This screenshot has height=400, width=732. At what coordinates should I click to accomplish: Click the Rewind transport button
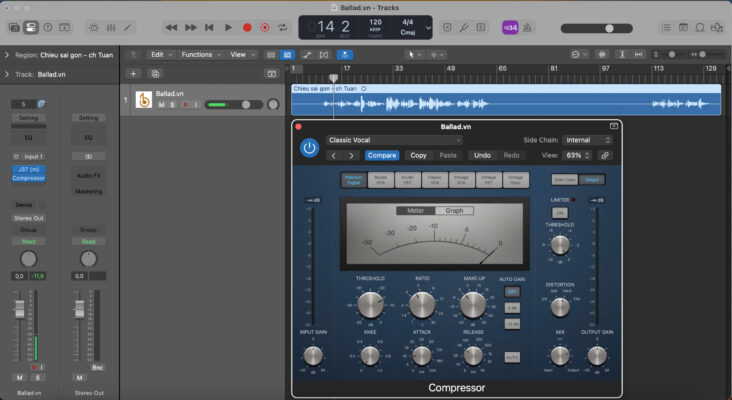point(171,28)
